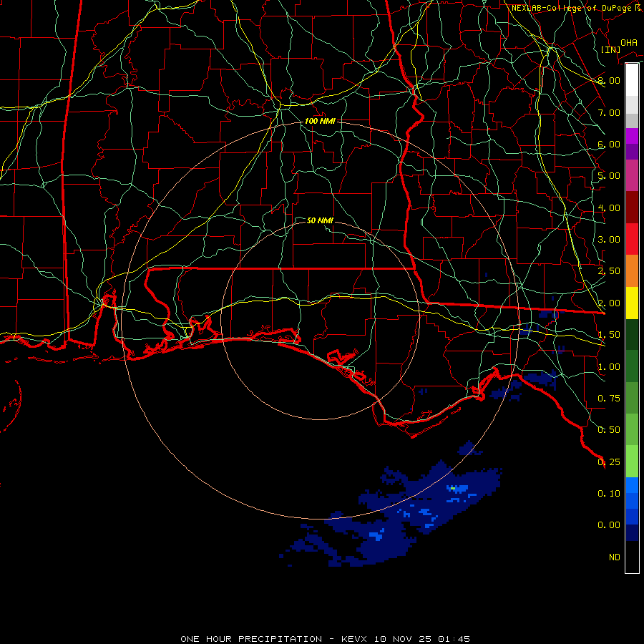644x644 pixels.
Task: Select the bright red legend color band
Action: click(x=632, y=239)
